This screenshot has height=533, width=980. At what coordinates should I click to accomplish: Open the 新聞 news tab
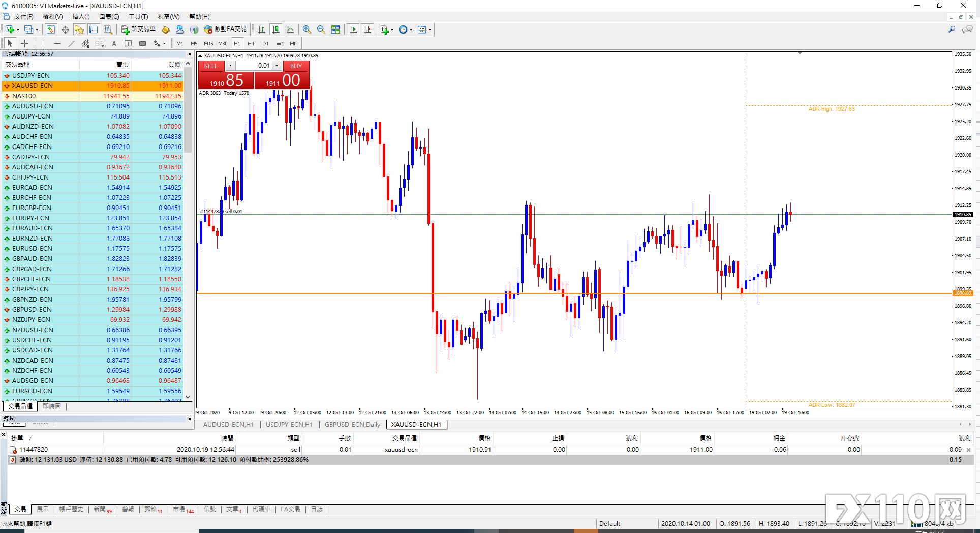102,509
